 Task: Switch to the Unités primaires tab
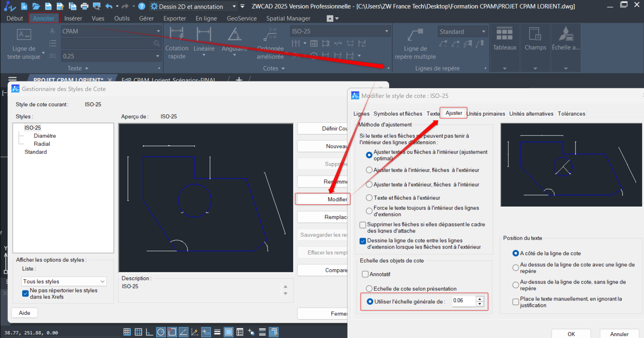(x=486, y=114)
